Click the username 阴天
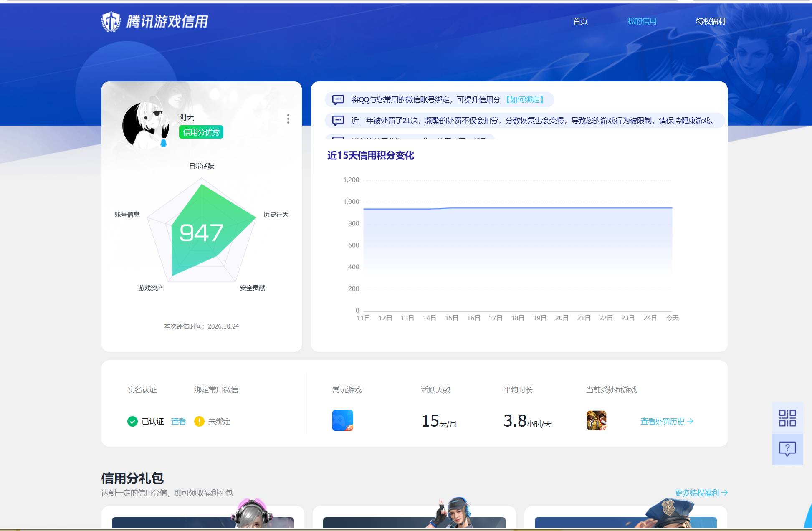 [187, 117]
